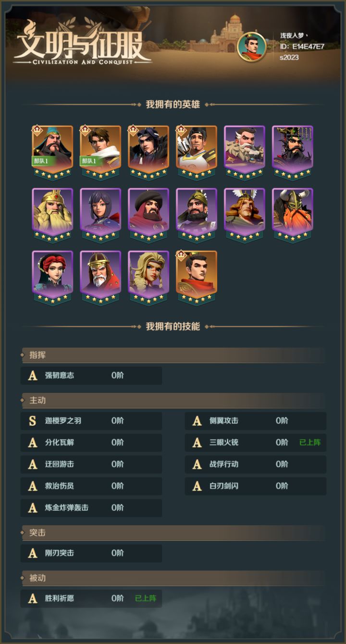Click the 被动 category header

click(173, 578)
